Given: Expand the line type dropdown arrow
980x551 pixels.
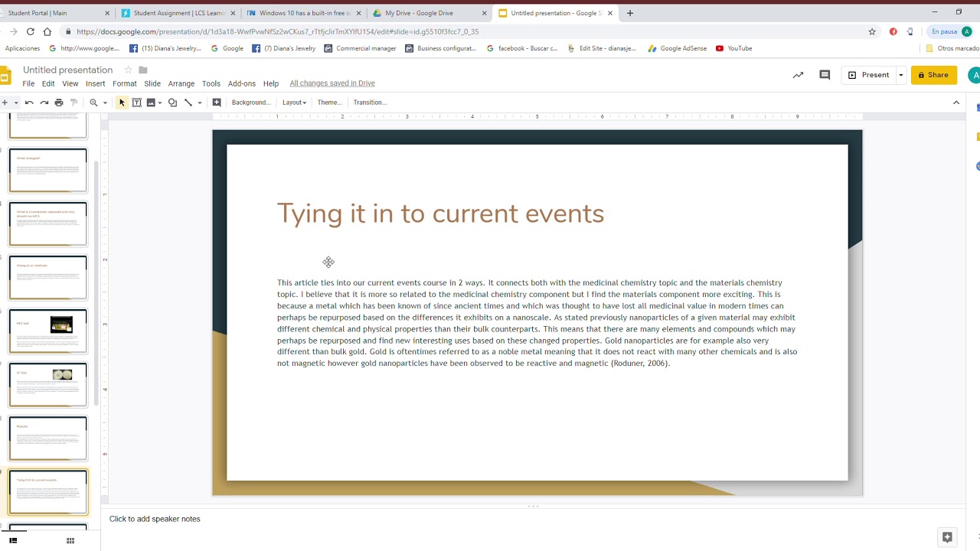Looking at the screenshot, I should 200,103.
